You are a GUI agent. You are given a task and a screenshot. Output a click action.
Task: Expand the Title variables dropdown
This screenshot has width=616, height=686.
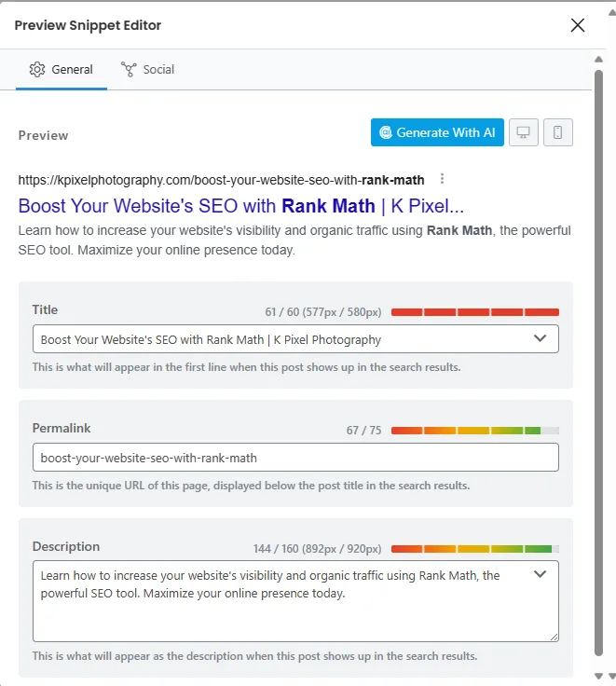click(x=540, y=338)
